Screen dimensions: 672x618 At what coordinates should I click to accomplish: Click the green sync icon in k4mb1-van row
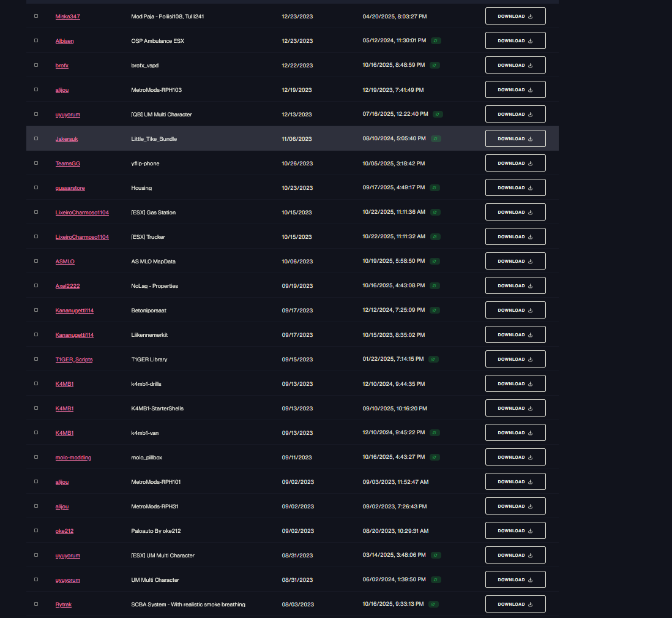[435, 432]
